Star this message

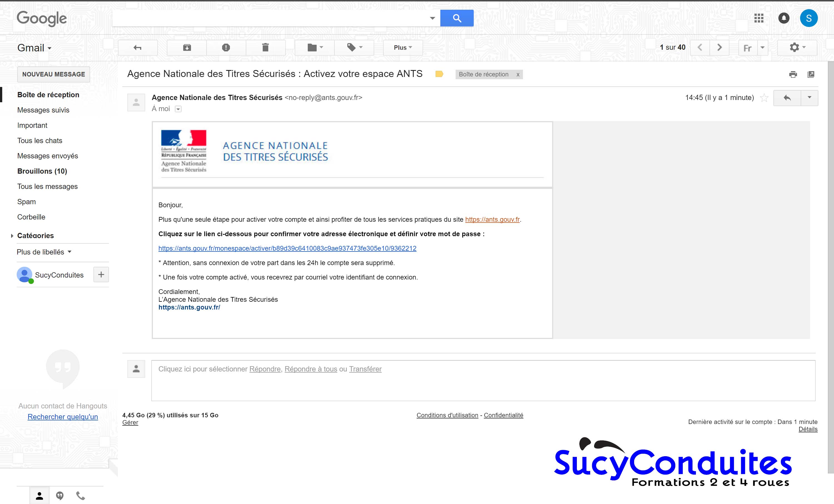(764, 98)
